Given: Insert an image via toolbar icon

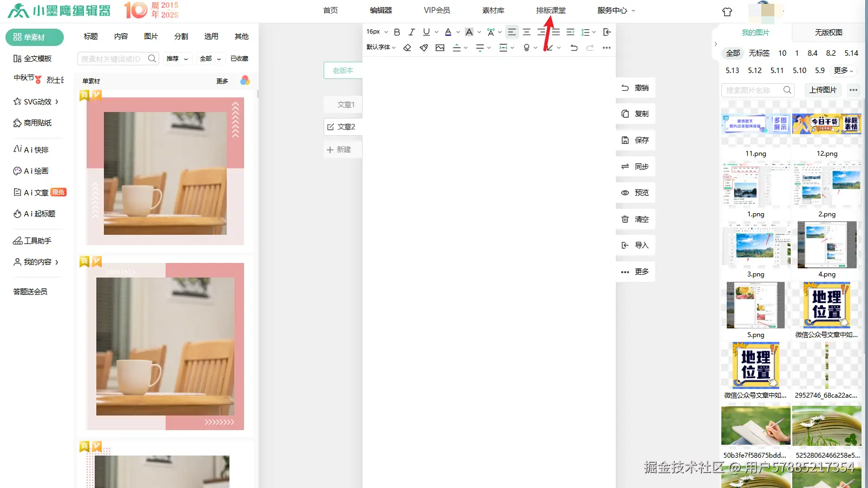Looking at the screenshot, I should click(x=440, y=48).
